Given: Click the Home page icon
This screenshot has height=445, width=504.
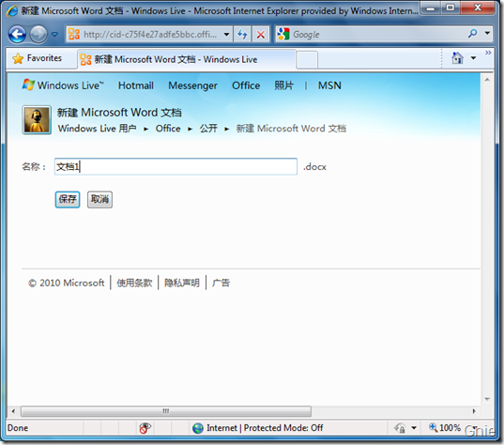Looking at the screenshot, I should point(457,58).
